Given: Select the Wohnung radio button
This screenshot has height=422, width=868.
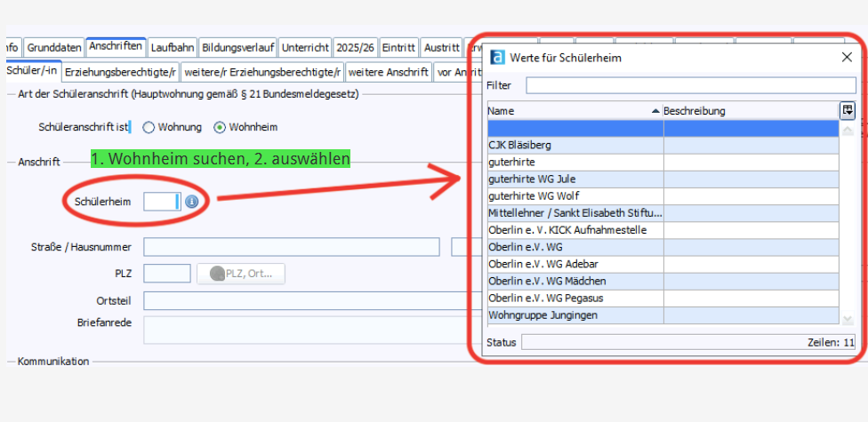Looking at the screenshot, I should (x=149, y=127).
